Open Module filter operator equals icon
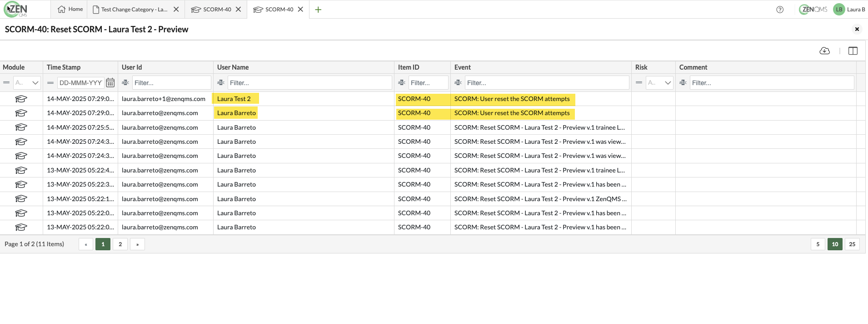The image size is (868, 324). pyautogui.click(x=6, y=83)
